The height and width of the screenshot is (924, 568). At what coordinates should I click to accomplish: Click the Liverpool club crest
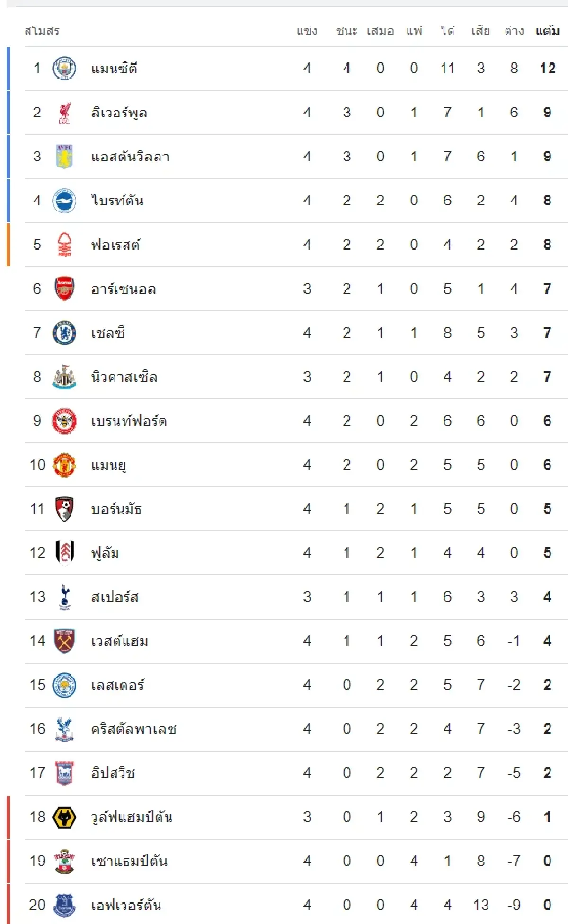tap(64, 113)
